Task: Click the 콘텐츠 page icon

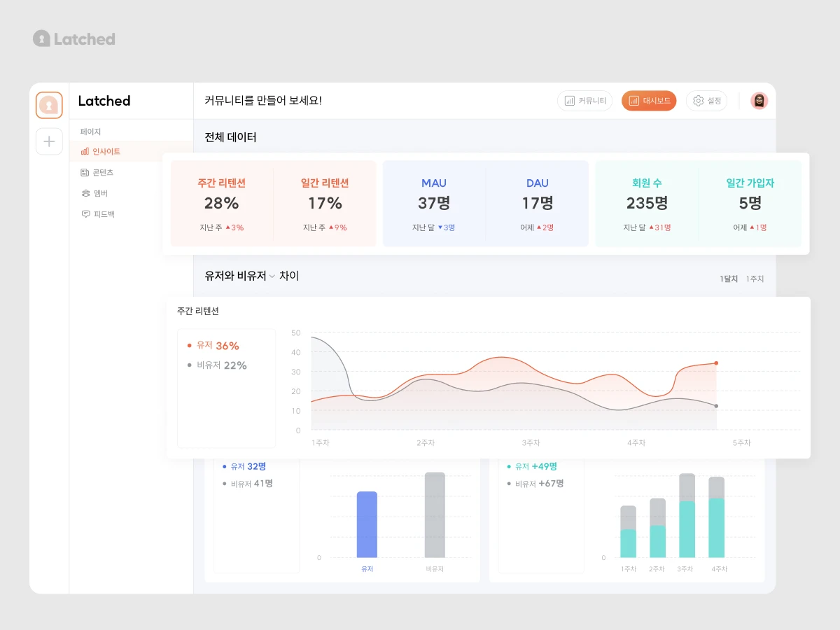Action: point(85,172)
